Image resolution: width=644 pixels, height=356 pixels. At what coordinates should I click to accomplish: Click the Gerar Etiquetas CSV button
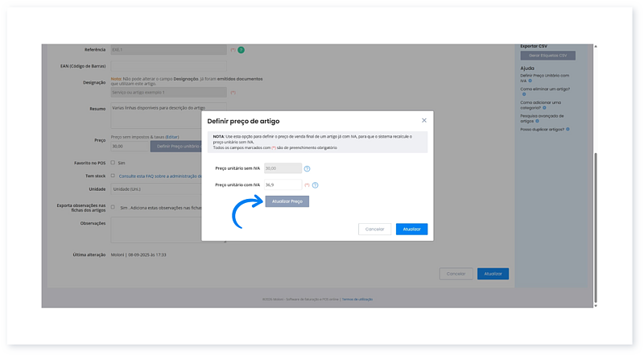(x=547, y=55)
